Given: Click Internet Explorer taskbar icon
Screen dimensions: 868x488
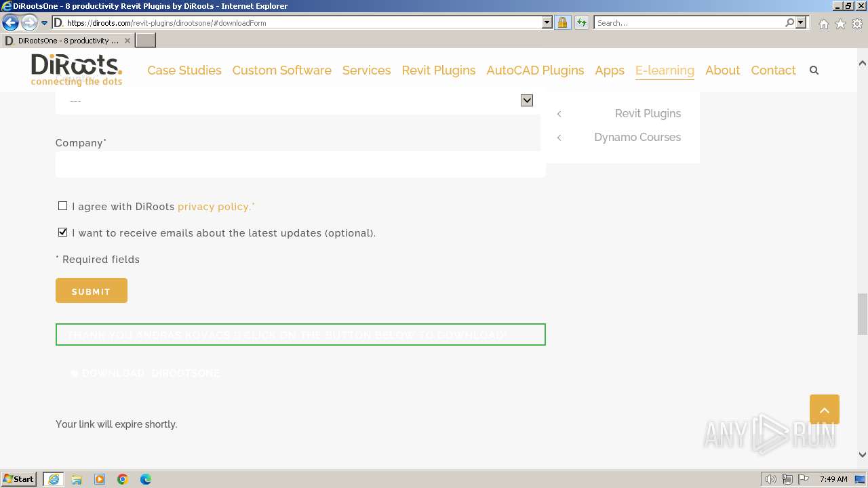Looking at the screenshot, I should point(53,479).
